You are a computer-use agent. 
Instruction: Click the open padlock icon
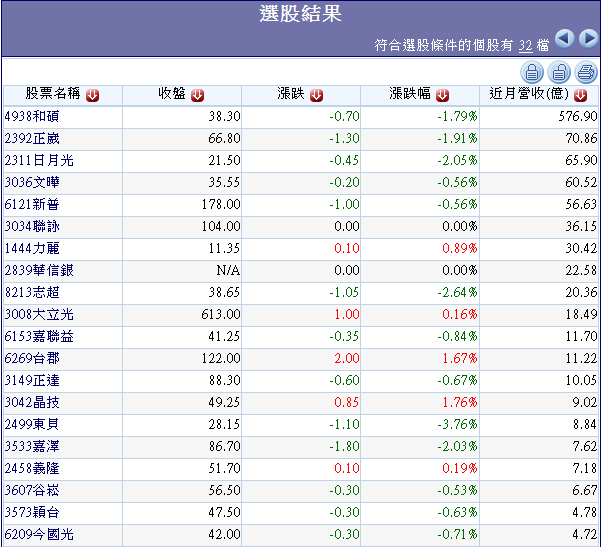pos(559,72)
